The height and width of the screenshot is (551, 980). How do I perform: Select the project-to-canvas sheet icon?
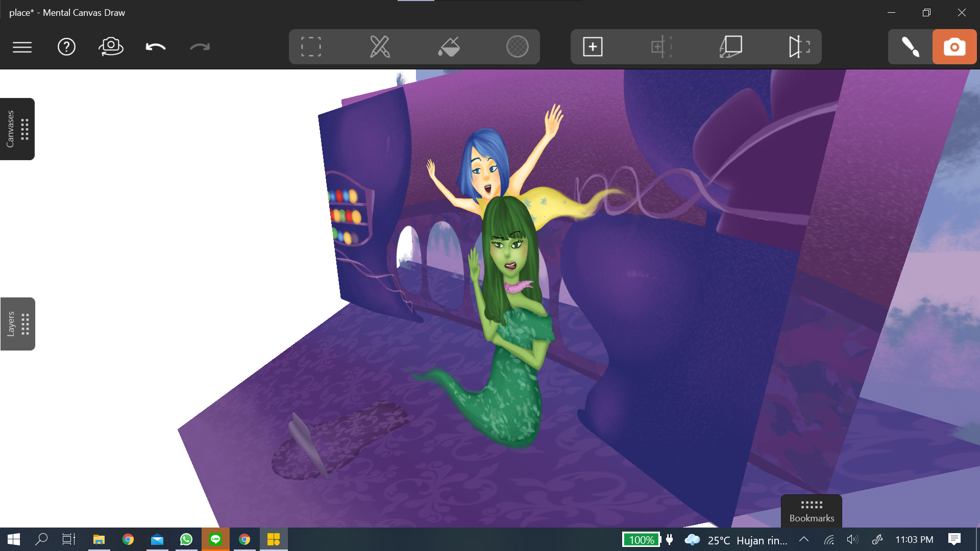pos(730,46)
